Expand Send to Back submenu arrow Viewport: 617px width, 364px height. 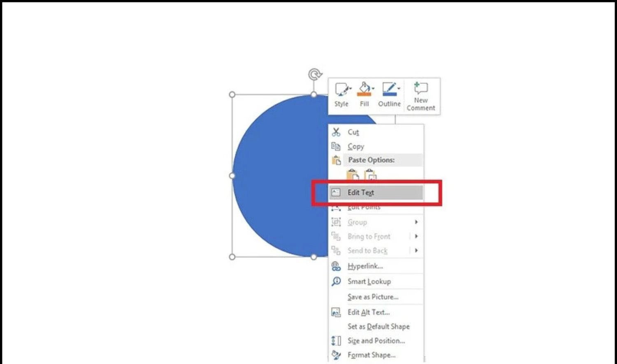point(416,250)
